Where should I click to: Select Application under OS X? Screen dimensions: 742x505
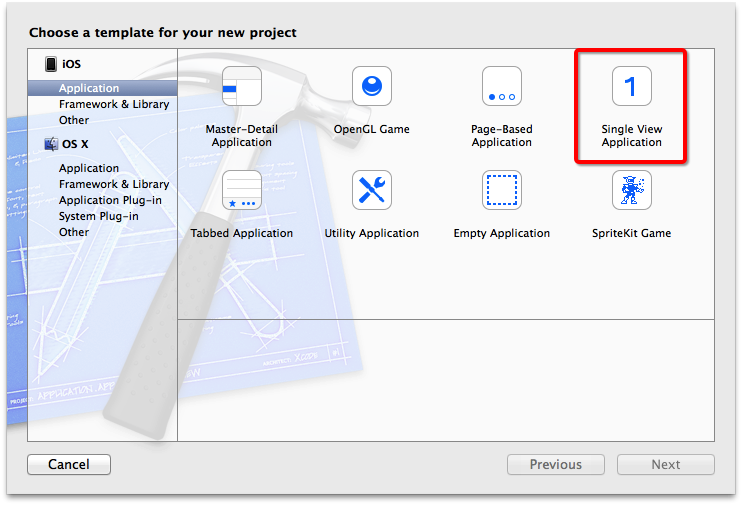pos(89,168)
